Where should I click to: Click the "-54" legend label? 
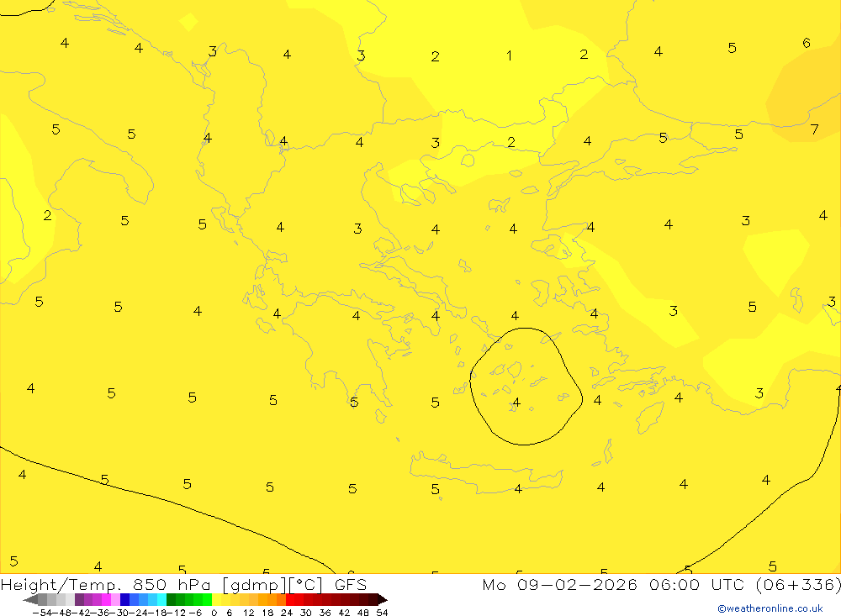(x=42, y=613)
